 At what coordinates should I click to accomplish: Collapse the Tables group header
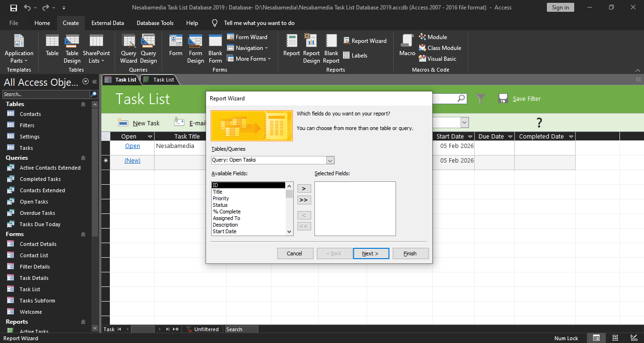[x=83, y=104]
